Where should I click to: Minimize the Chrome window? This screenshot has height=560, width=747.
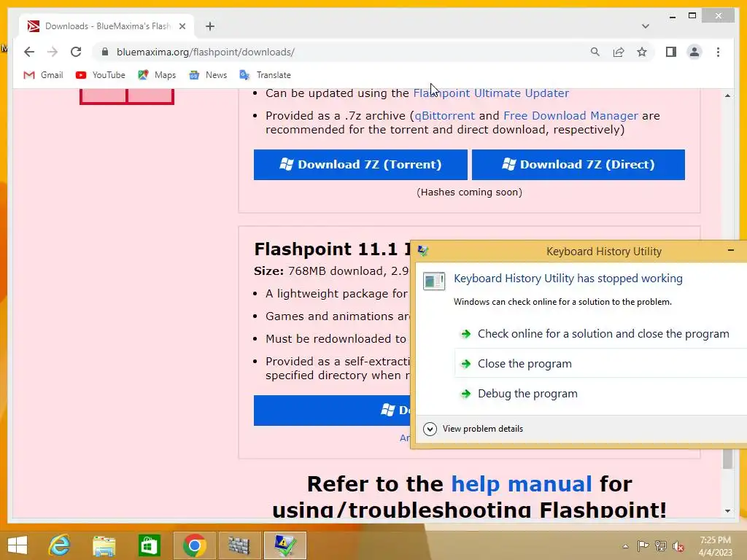click(672, 17)
